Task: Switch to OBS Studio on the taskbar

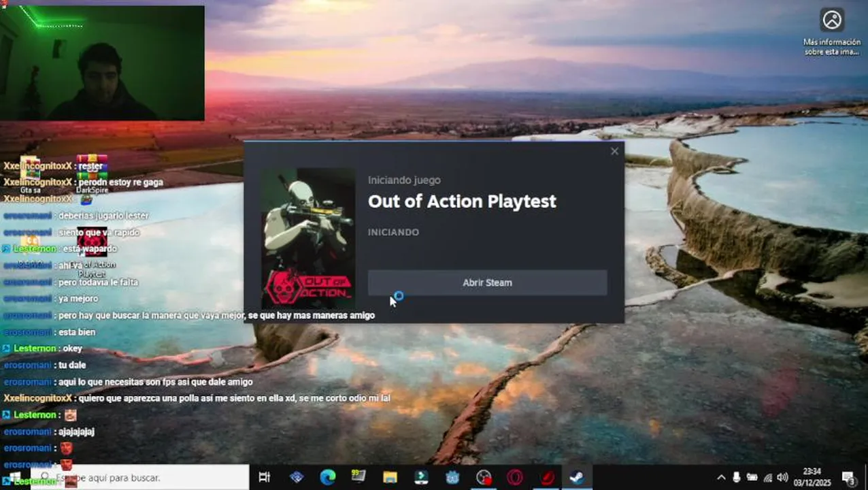Action: [x=484, y=478]
